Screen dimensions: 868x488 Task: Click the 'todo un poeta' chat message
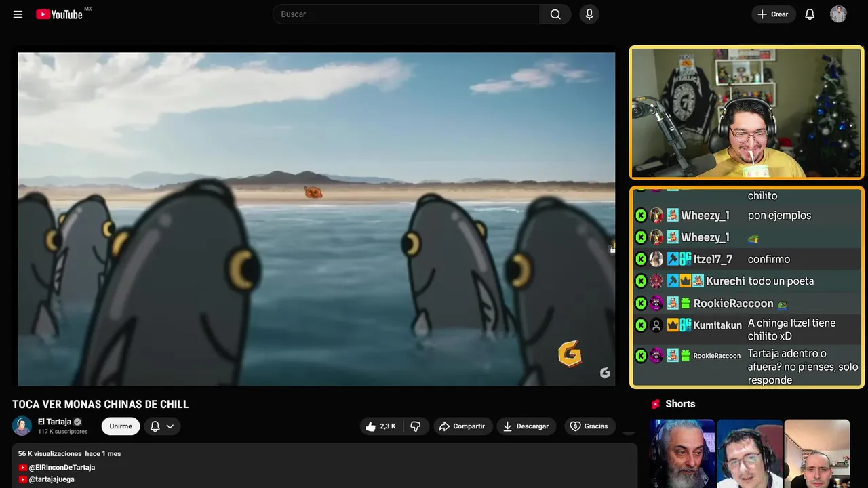[781, 281]
